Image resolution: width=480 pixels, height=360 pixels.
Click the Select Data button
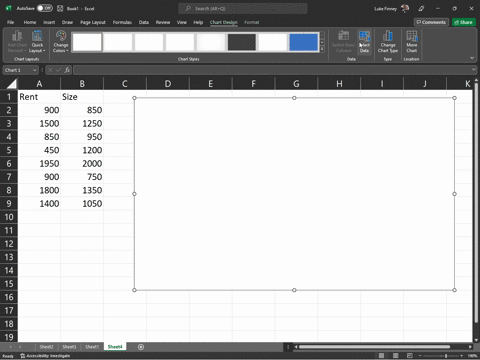pos(364,41)
